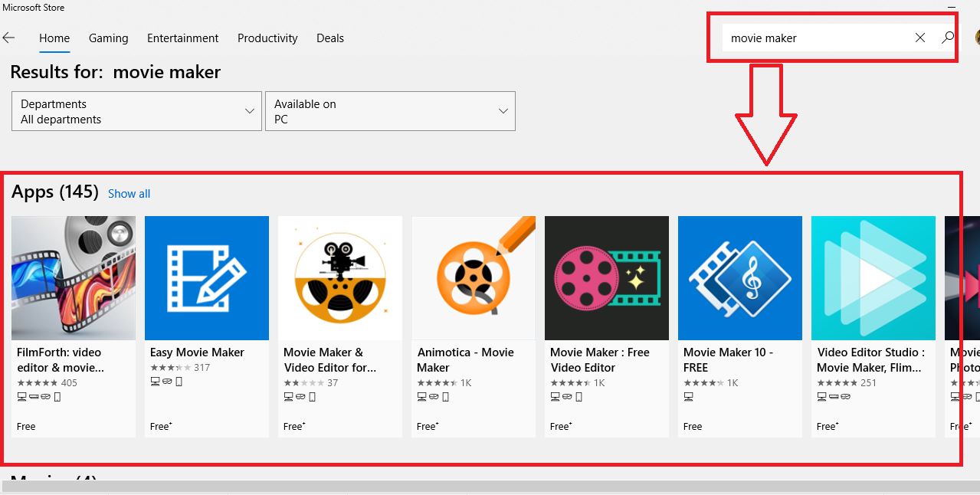Open Animotica app icon with pencil

coord(474,278)
